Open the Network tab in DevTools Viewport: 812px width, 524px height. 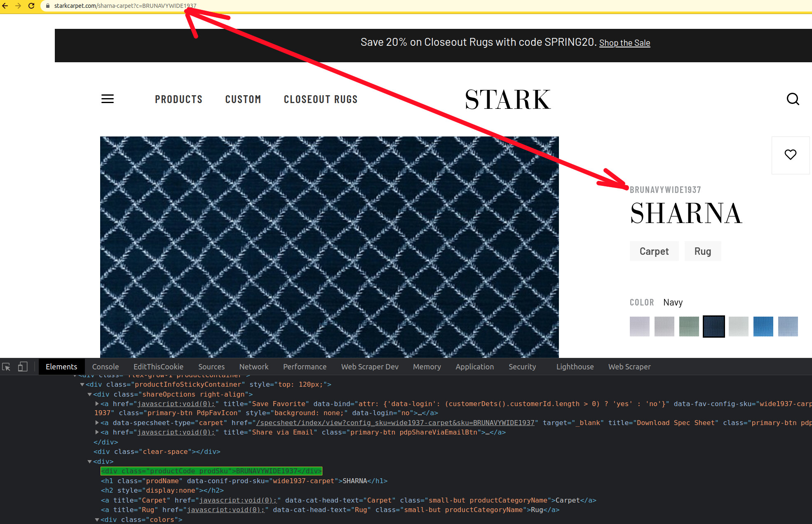click(253, 367)
